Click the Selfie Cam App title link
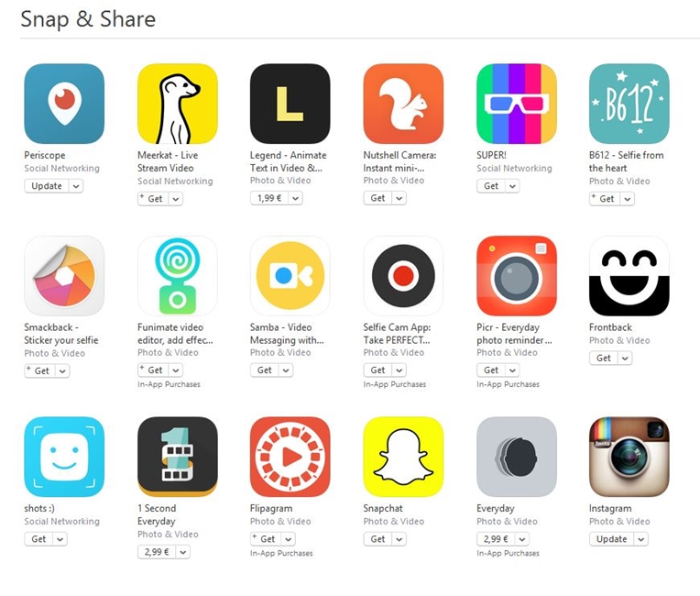The height and width of the screenshot is (596, 700). pos(397,334)
